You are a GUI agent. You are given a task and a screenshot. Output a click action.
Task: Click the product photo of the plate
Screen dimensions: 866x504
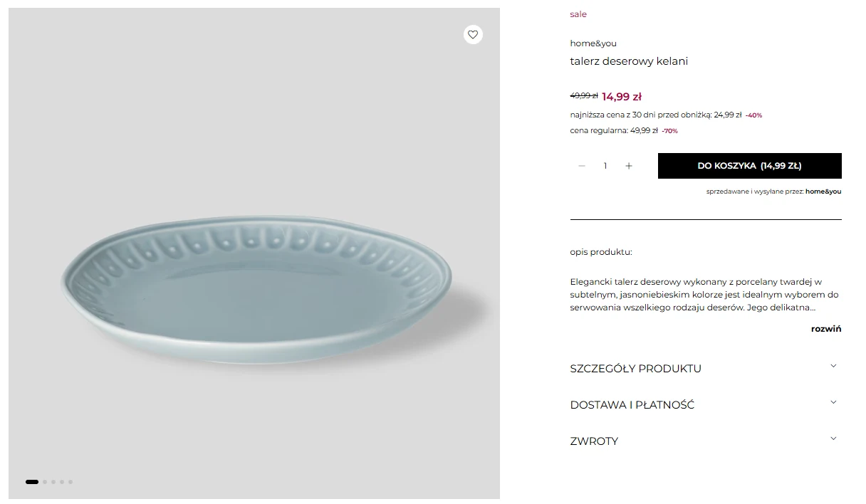[x=254, y=278]
